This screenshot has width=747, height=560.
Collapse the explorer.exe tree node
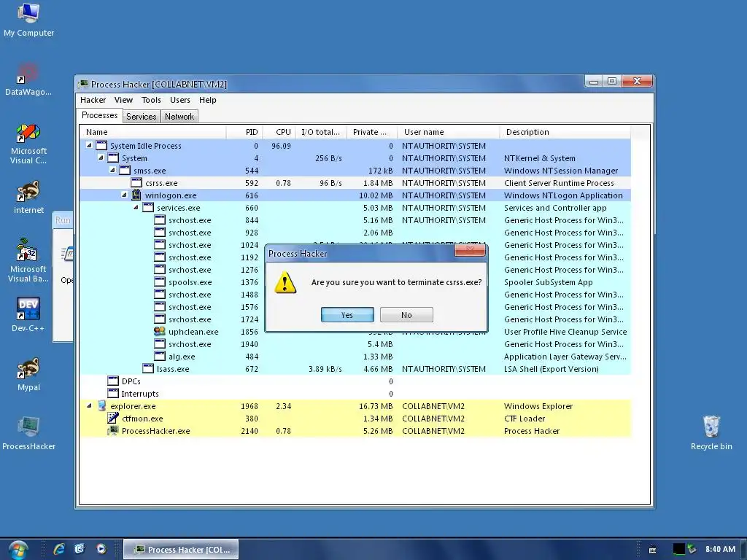[x=89, y=405]
